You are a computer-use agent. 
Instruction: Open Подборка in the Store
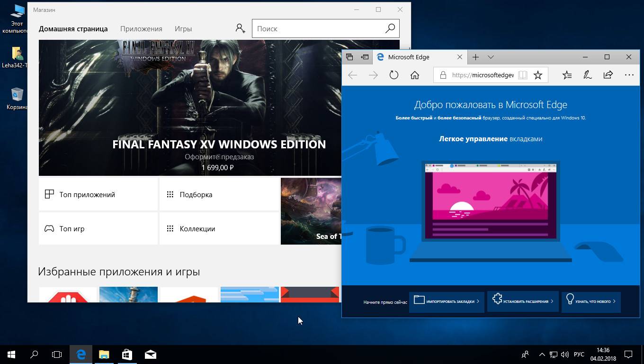(x=219, y=194)
